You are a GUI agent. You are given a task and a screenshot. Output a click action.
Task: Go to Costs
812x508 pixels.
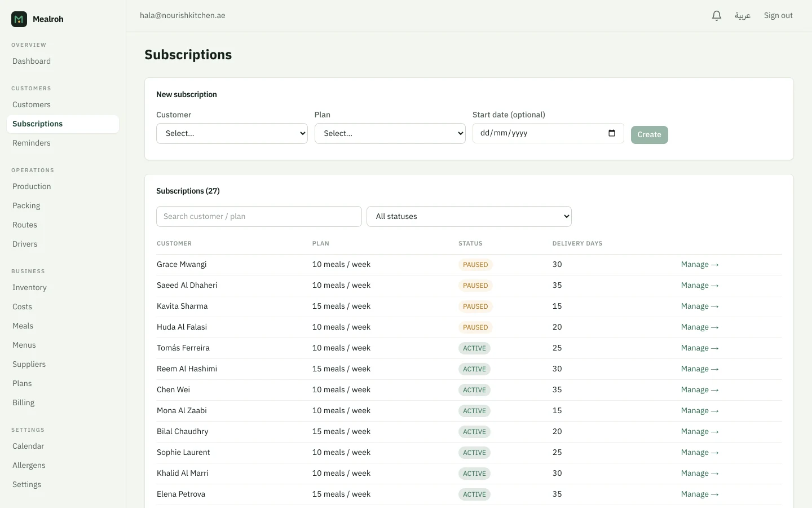pyautogui.click(x=22, y=306)
